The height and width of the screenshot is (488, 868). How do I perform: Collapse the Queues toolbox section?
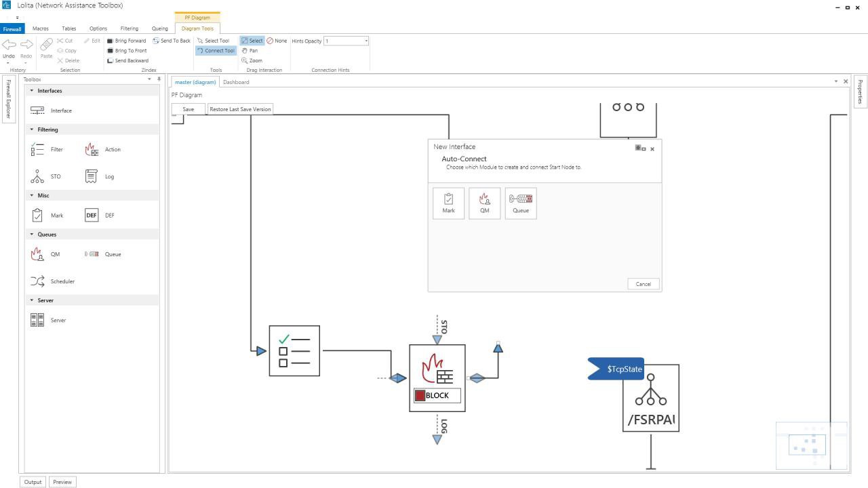click(x=32, y=235)
